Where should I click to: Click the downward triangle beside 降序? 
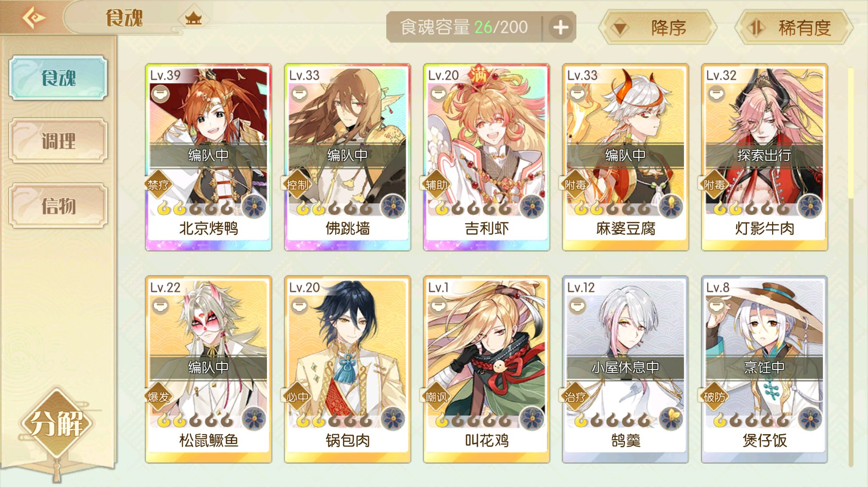620,29
